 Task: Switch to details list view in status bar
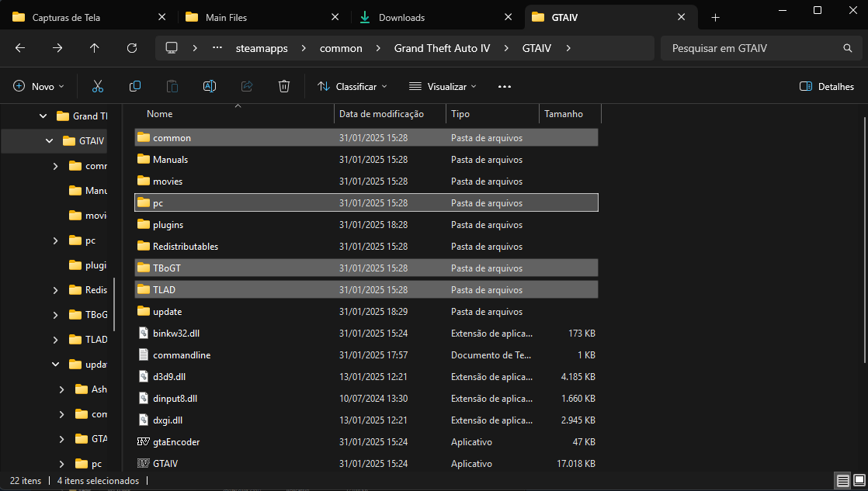click(842, 481)
